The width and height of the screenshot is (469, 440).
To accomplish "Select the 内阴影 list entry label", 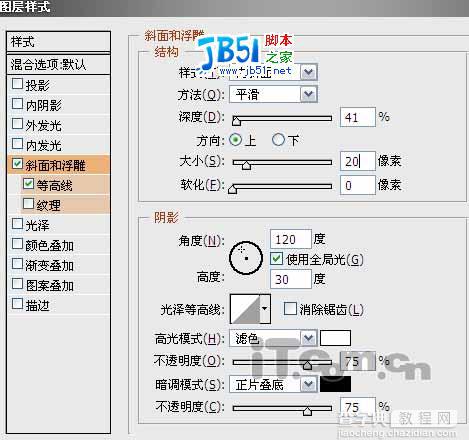I will point(44,106).
